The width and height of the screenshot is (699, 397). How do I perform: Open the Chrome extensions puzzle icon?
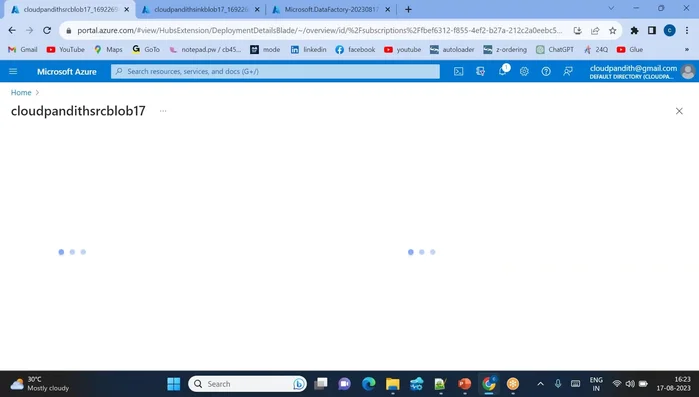[634, 30]
